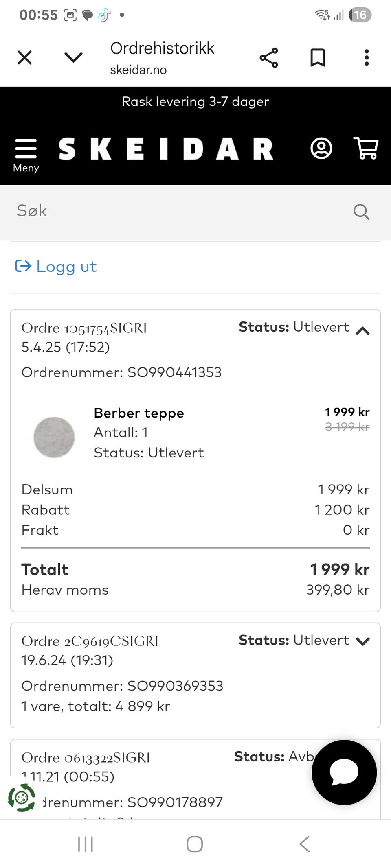Open the Berber teppe product name

[139, 413]
